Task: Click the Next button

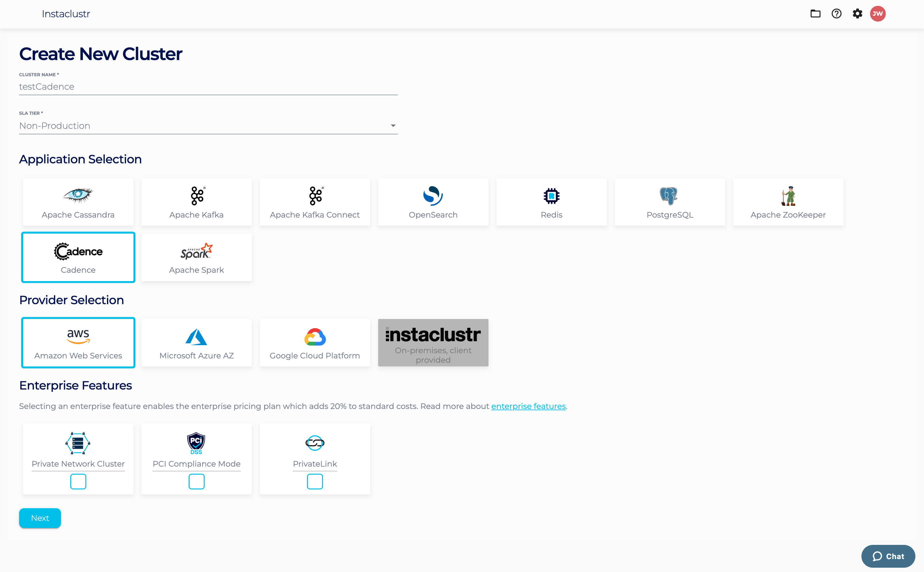Action: click(40, 518)
